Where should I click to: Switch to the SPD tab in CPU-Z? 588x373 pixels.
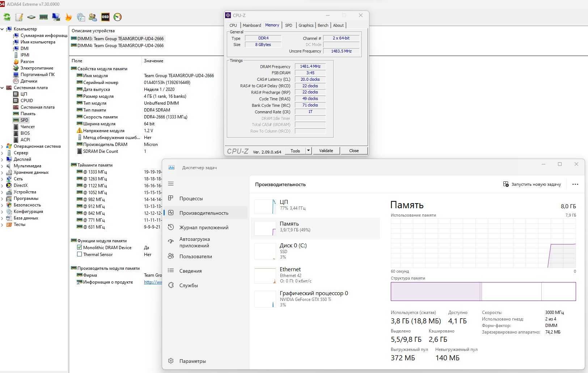click(288, 25)
